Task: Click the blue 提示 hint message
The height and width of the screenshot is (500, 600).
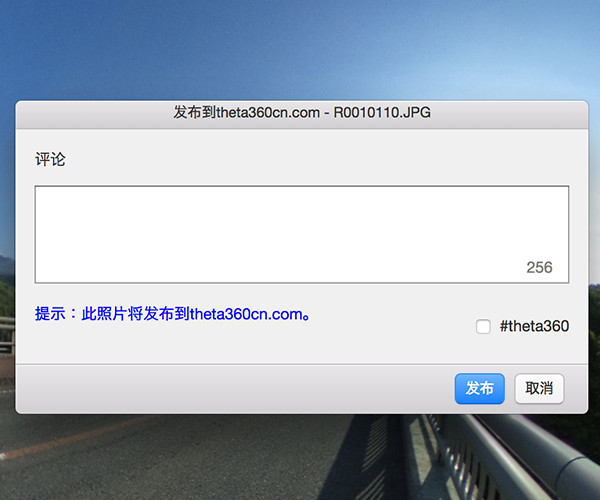Action: (x=173, y=314)
